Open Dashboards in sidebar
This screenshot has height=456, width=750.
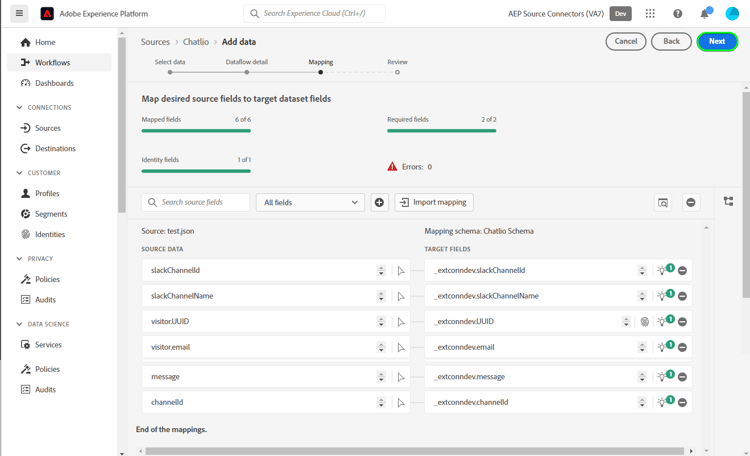pyautogui.click(x=54, y=83)
